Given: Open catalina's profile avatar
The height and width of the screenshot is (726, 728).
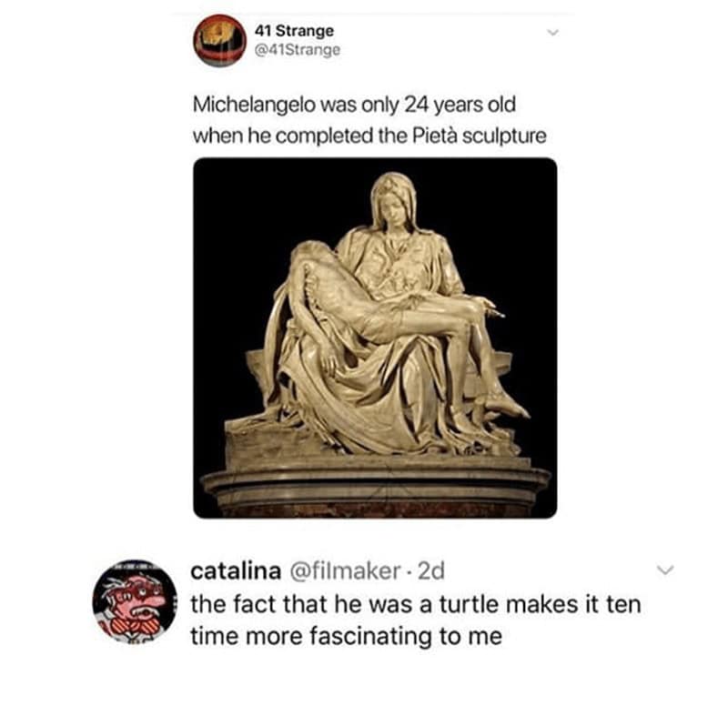Looking at the screenshot, I should tap(135, 600).
